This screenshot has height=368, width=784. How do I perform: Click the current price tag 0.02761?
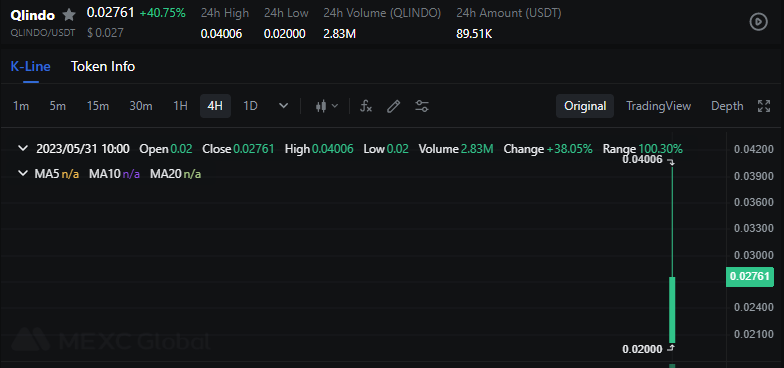(750, 277)
